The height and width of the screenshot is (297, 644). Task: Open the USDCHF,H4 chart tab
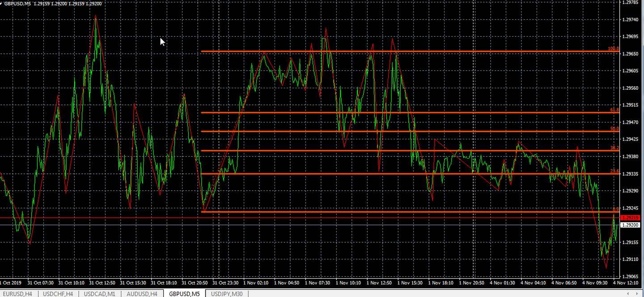[x=58, y=294]
